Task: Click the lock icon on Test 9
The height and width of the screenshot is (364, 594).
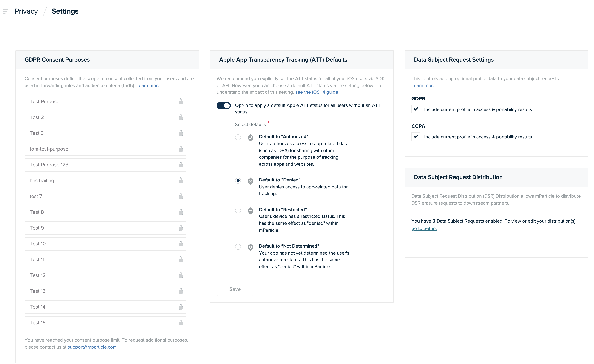Action: [181, 228]
